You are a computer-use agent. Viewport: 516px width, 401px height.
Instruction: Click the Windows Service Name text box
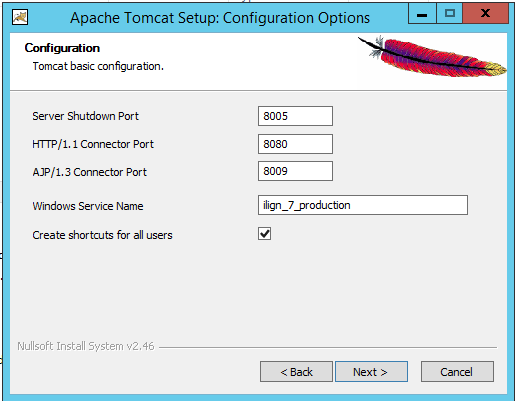363,205
